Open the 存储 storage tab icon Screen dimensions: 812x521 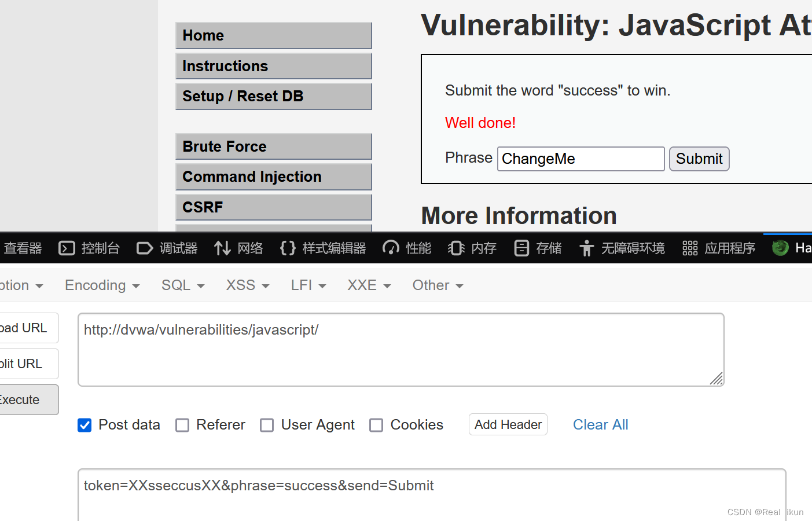(521, 248)
